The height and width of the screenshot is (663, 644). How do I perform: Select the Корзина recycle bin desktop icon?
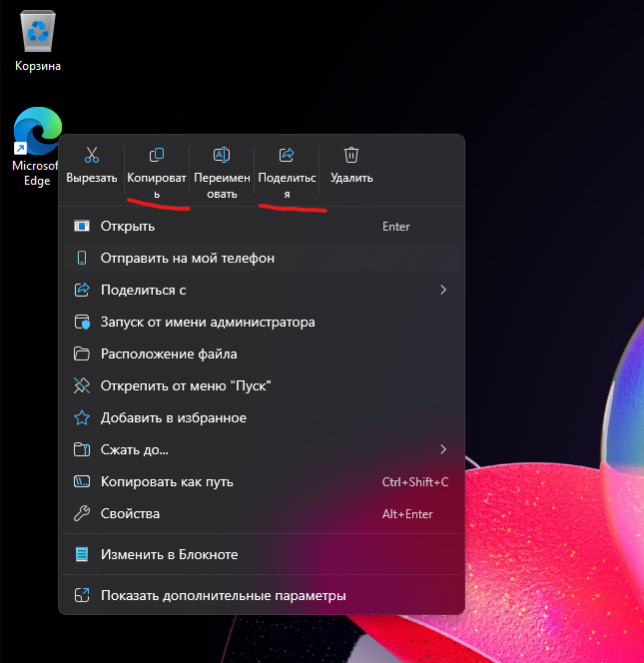point(38,41)
